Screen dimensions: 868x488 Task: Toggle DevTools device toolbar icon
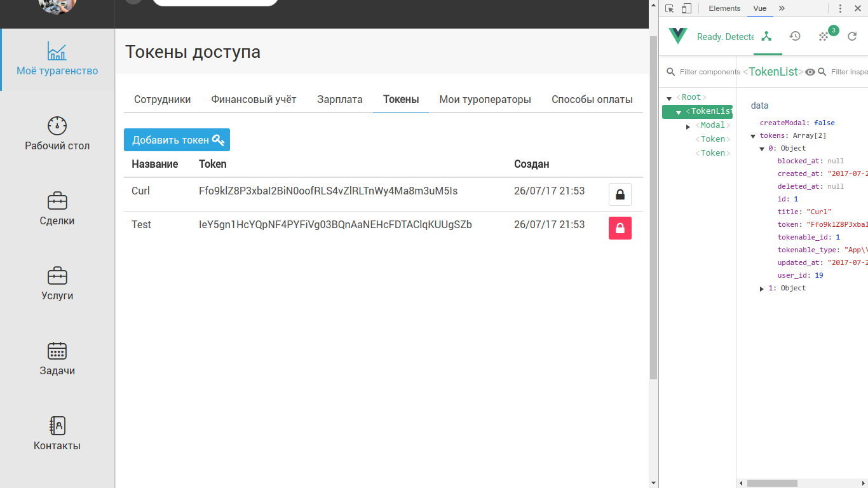click(x=686, y=8)
